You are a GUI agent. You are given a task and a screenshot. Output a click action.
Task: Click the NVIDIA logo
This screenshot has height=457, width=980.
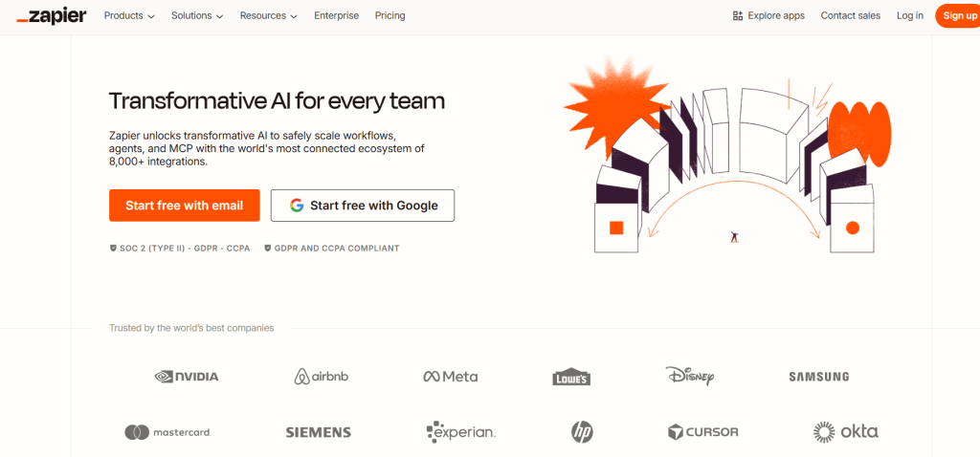pos(187,377)
